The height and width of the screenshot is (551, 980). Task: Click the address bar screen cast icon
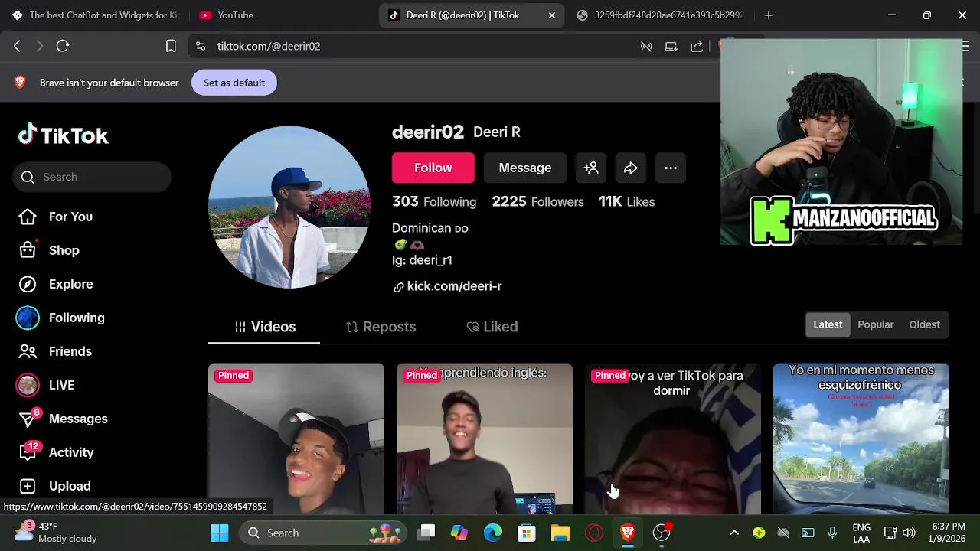click(671, 46)
